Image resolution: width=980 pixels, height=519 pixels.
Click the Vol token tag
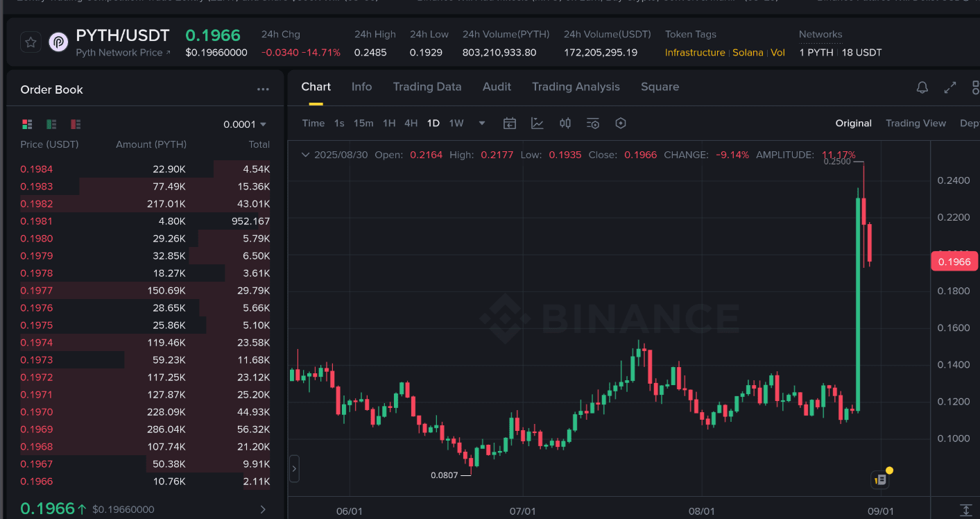click(x=778, y=53)
